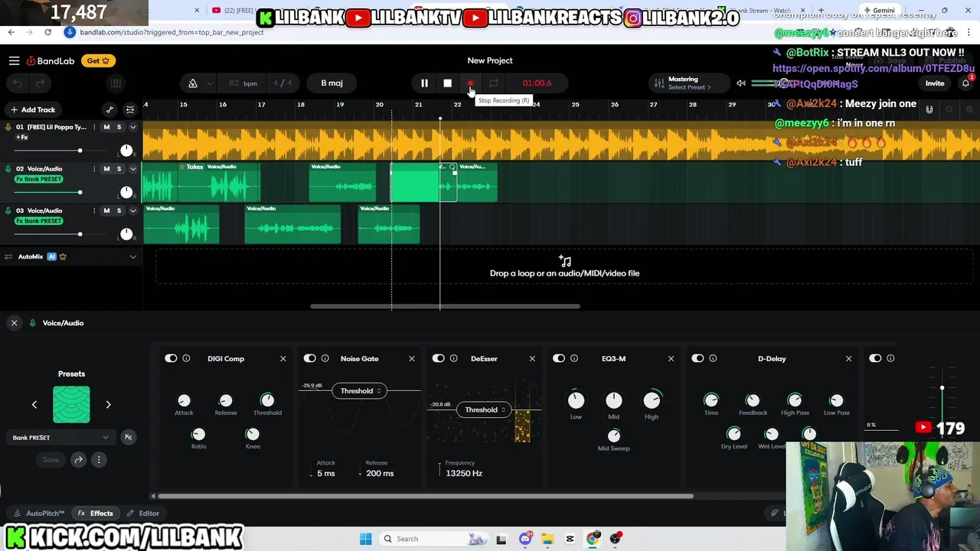Stop playback with the square button
Image resolution: width=980 pixels, height=551 pixels.
coord(447,83)
